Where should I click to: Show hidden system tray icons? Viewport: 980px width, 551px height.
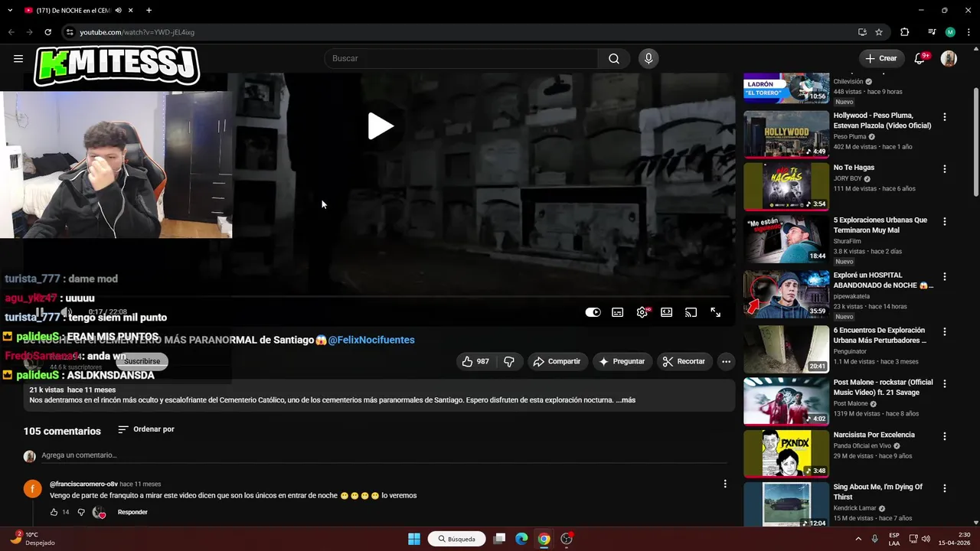[857, 539]
